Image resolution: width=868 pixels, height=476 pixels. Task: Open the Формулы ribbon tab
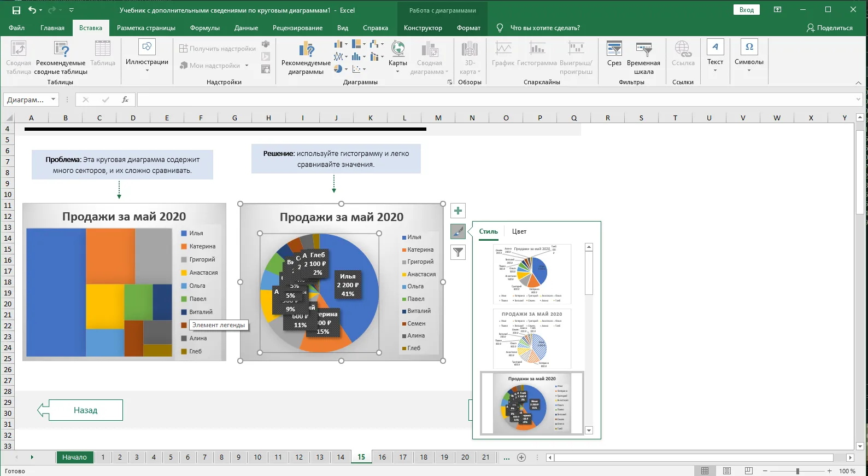(x=205, y=28)
